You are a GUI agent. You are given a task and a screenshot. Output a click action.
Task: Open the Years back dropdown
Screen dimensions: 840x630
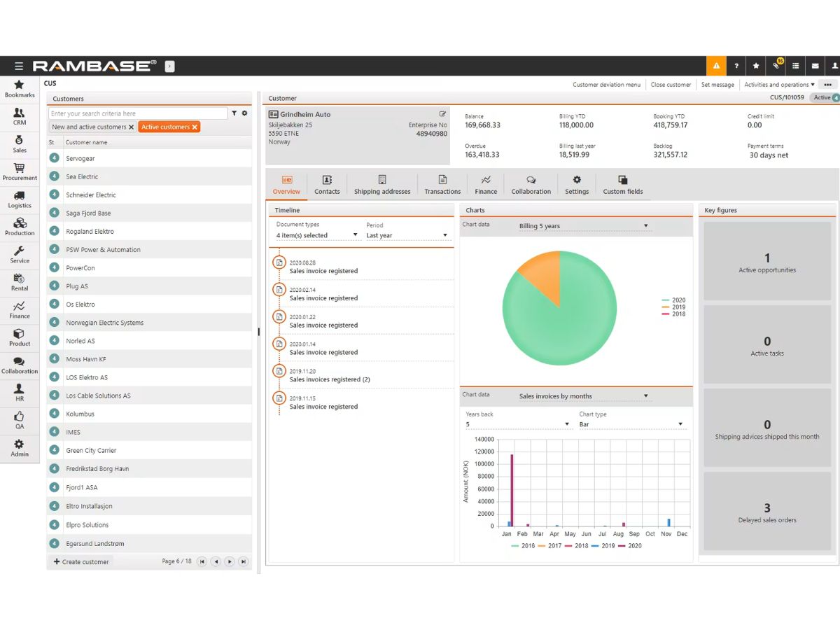coord(518,424)
